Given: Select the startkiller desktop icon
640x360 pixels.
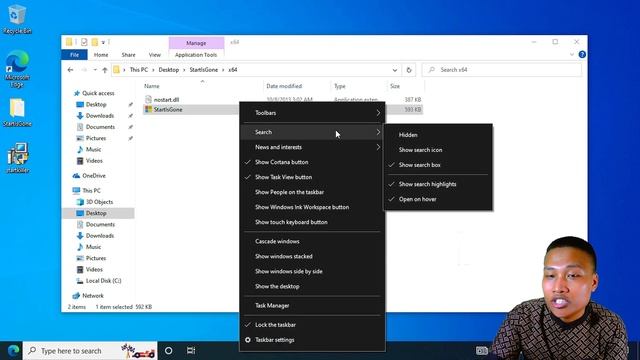Looking at the screenshot, I should point(17,158).
